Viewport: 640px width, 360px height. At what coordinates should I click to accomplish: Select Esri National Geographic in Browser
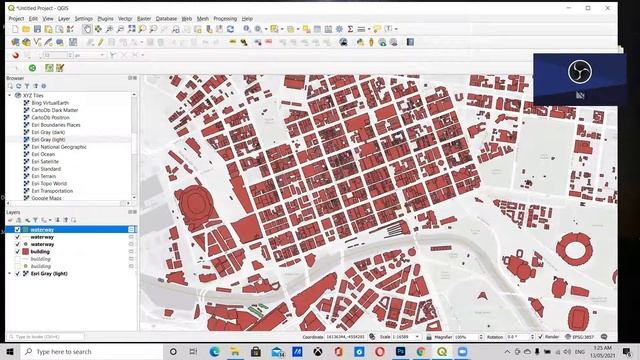click(59, 147)
